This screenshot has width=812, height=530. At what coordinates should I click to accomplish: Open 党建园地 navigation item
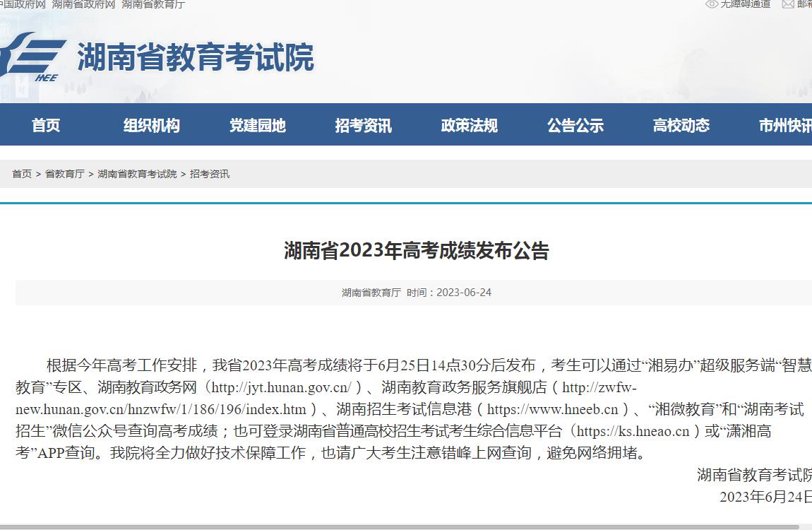(x=258, y=125)
